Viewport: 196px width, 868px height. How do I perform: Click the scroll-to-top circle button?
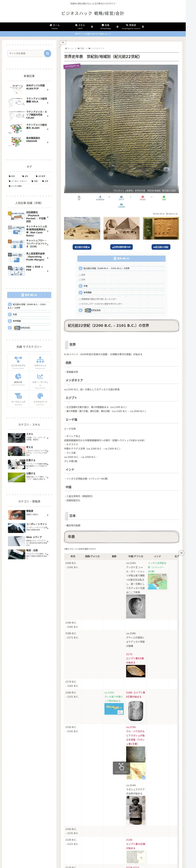pos(181,553)
